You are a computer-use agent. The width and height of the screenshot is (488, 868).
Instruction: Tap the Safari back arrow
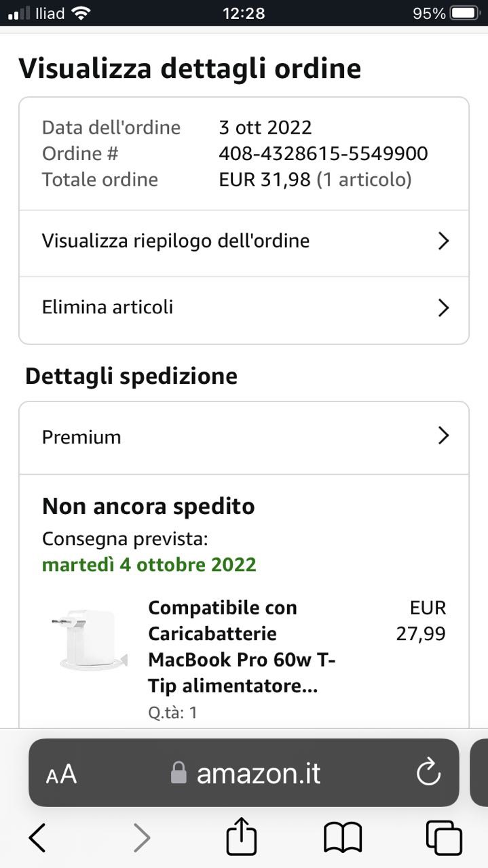37,839
